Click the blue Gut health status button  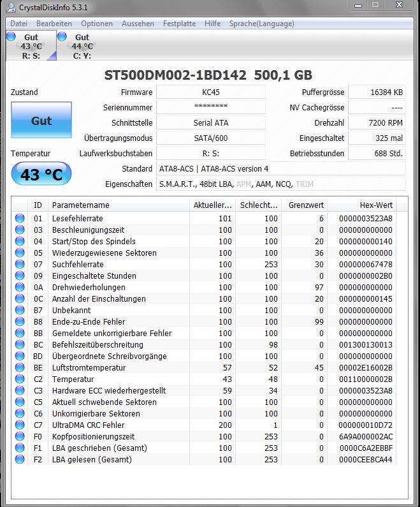click(x=41, y=120)
